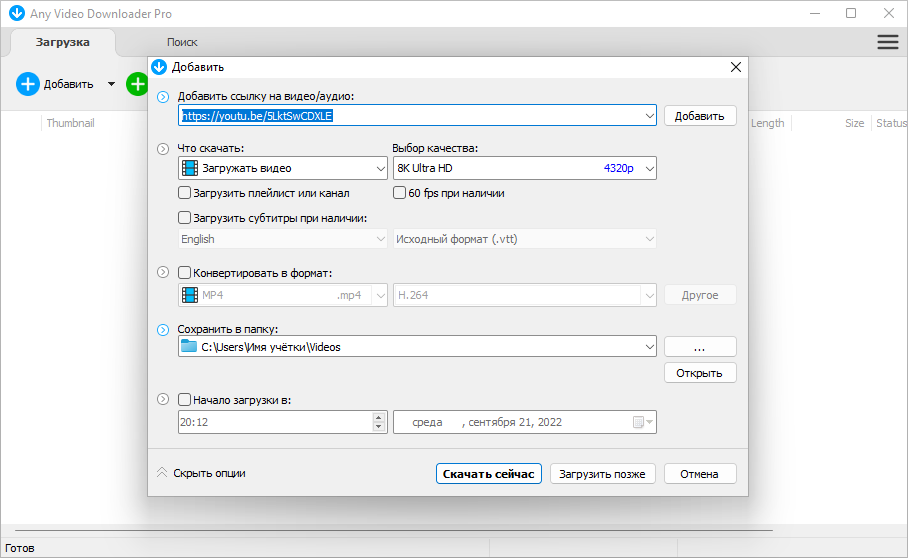Screen dimensions: 908x558
Task: Open the Загружать видео dropdown
Action: tap(283, 168)
